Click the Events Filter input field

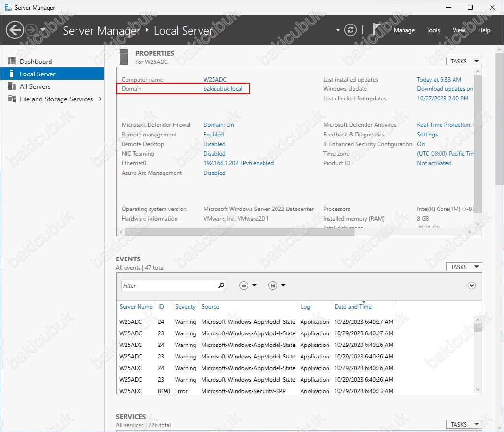169,285
